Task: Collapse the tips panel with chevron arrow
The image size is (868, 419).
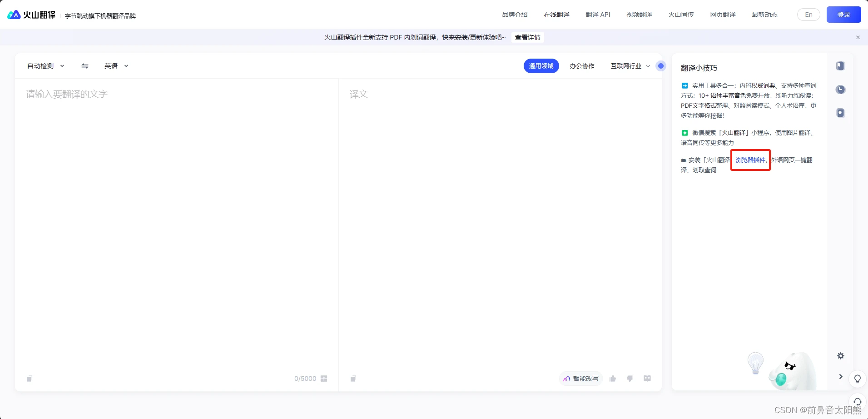Action: 841,377
